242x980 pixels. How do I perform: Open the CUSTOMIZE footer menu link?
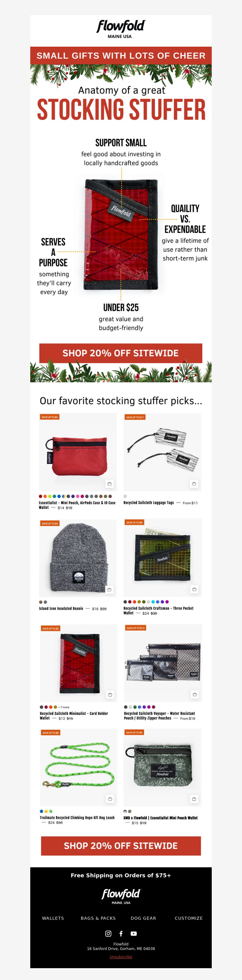(189, 918)
